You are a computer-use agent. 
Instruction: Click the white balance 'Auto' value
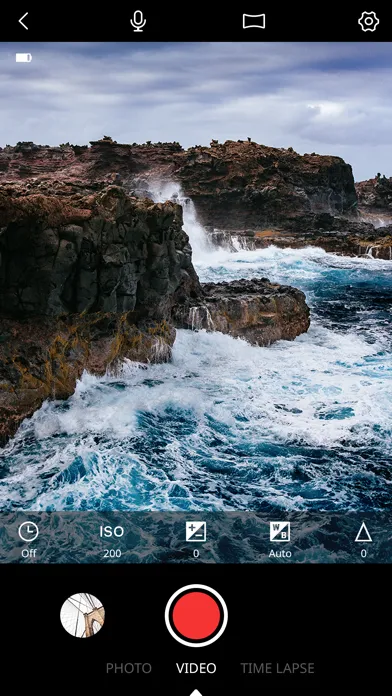pos(280,554)
